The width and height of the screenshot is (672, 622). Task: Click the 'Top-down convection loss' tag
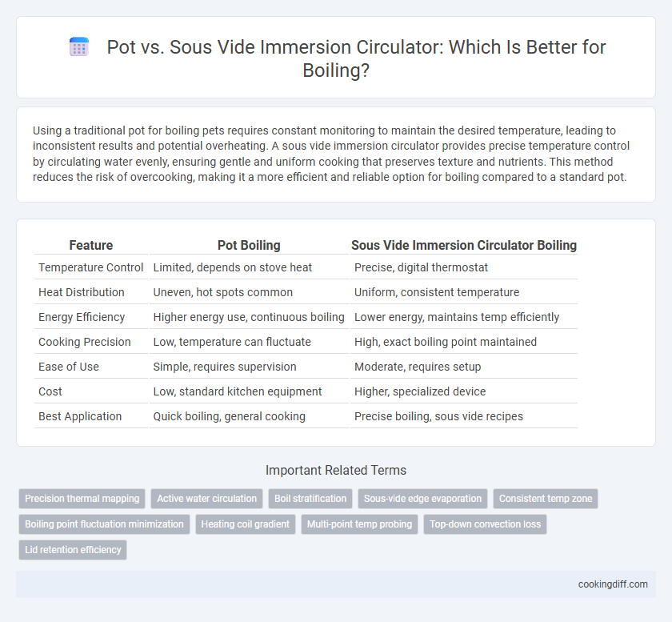tap(485, 524)
